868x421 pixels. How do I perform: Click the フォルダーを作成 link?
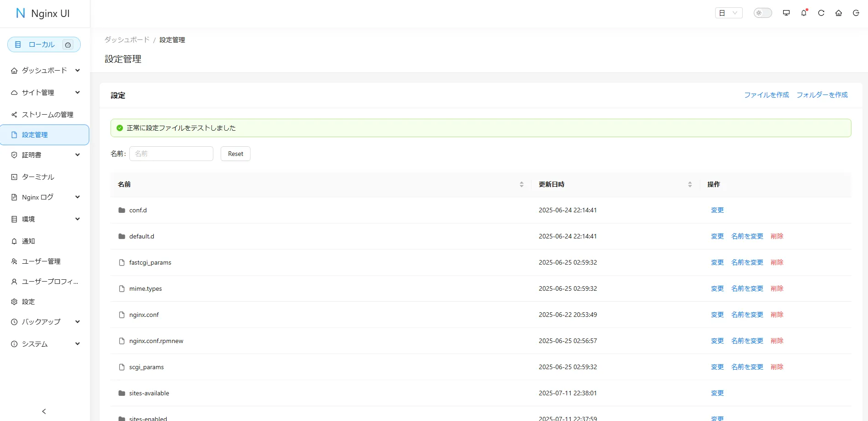(x=822, y=95)
